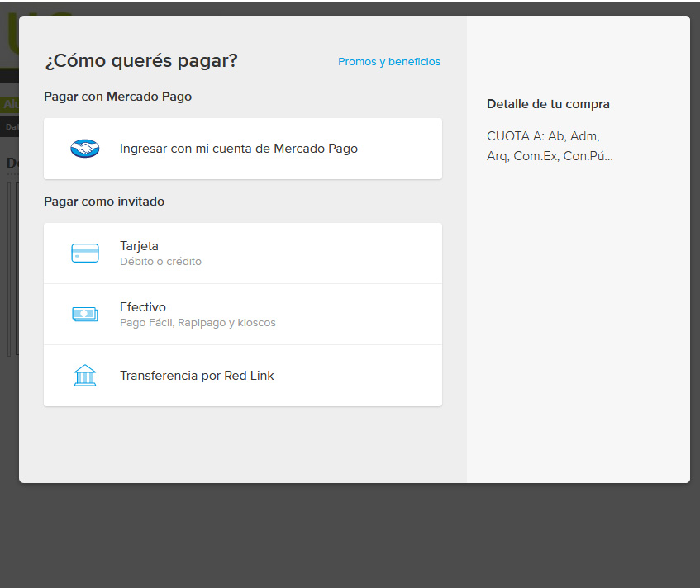This screenshot has width=700, height=588.
Task: Select the Tarjeta payment option label
Action: tap(139, 246)
